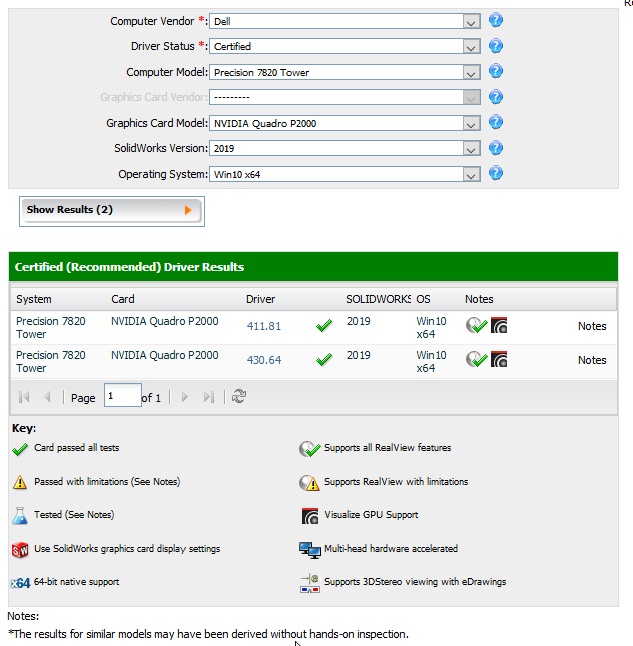Open Notes for the 430.64 driver row
The width and height of the screenshot is (633, 646).
click(x=592, y=360)
